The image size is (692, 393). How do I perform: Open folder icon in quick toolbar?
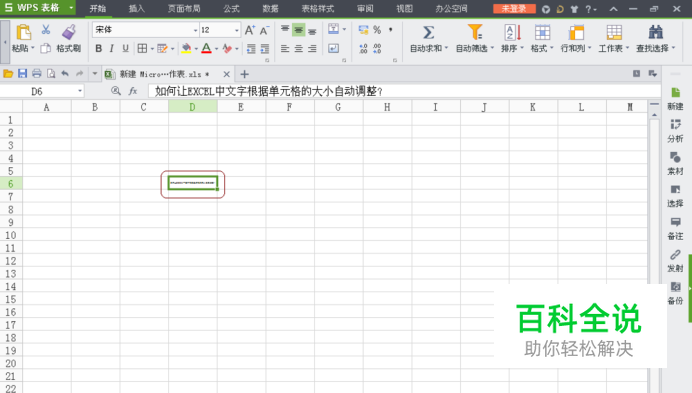(8, 74)
